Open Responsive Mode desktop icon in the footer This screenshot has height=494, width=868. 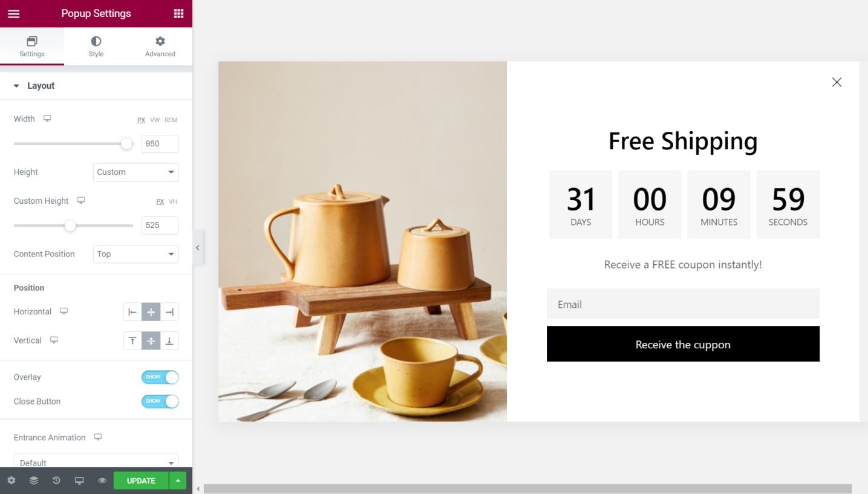pyautogui.click(x=79, y=481)
